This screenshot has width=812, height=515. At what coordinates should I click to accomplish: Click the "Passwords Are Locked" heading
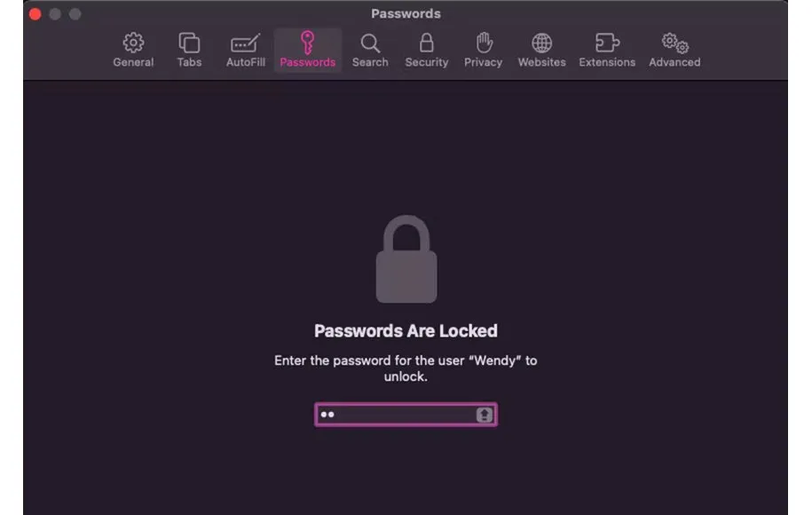click(x=406, y=330)
